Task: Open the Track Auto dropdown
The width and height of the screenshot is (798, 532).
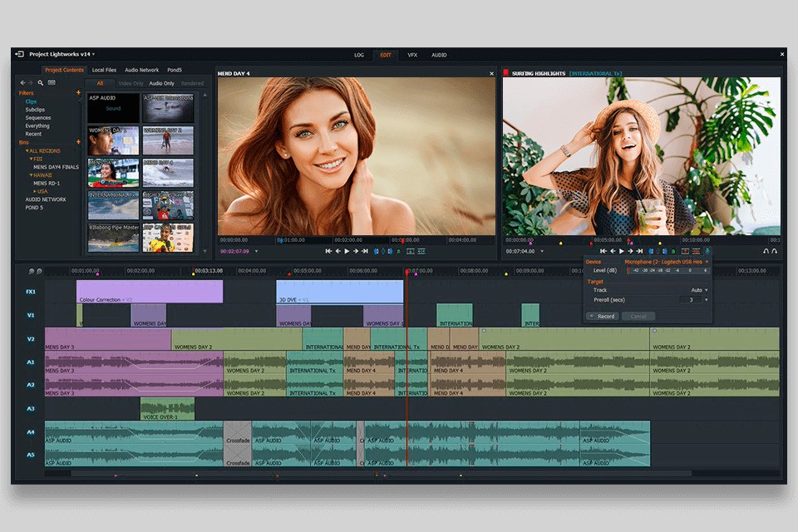Action: pos(698,290)
